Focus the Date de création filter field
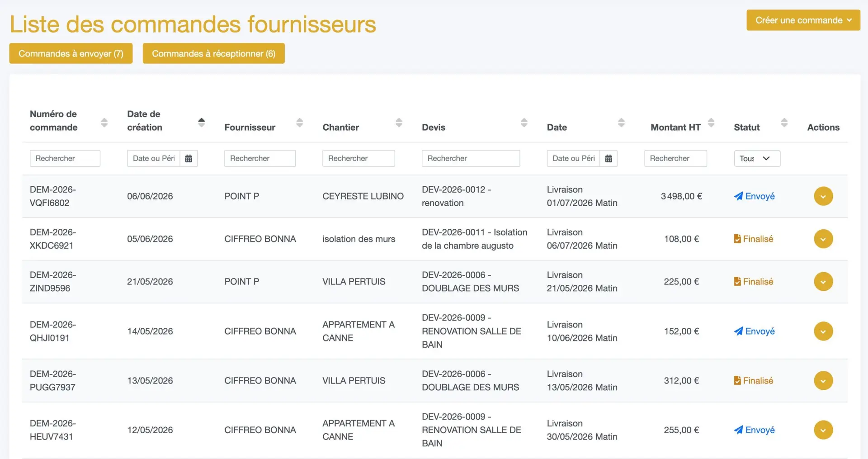868x459 pixels. tap(154, 158)
